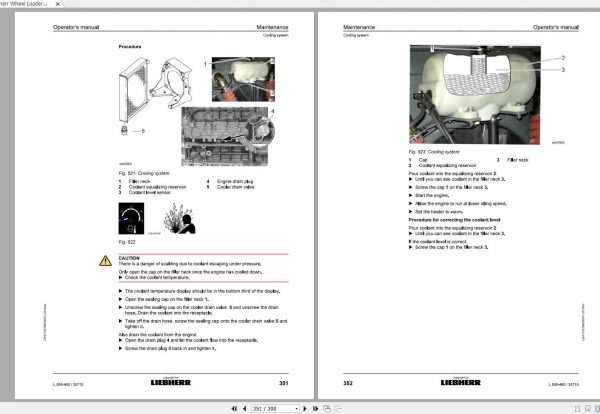Click the page number 351 footer
Screen dimensions: 600x414
(x=284, y=383)
